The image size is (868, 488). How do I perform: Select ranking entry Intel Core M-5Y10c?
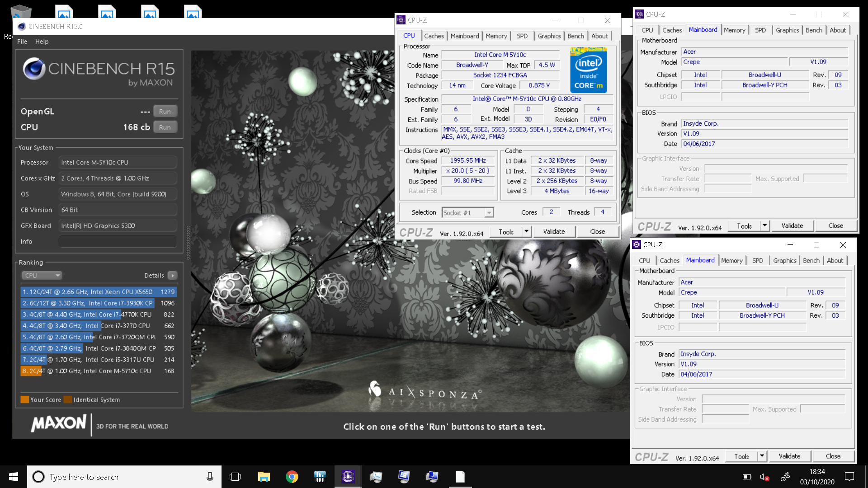pyautogui.click(x=99, y=371)
